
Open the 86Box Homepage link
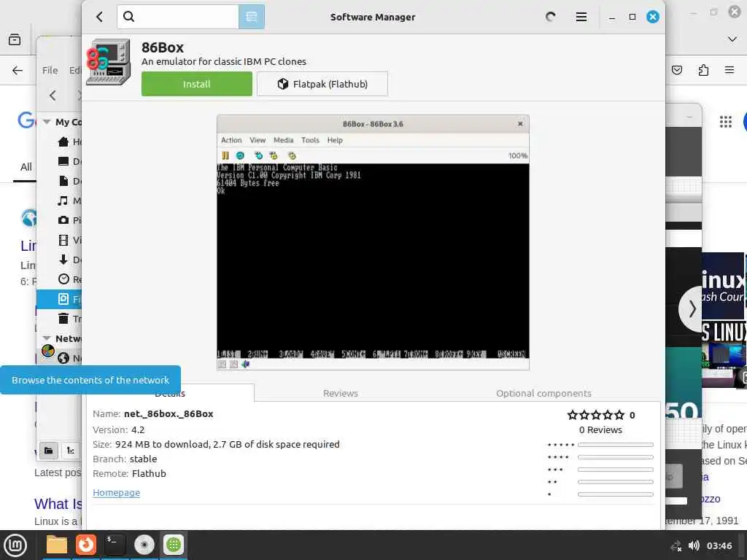tap(116, 493)
